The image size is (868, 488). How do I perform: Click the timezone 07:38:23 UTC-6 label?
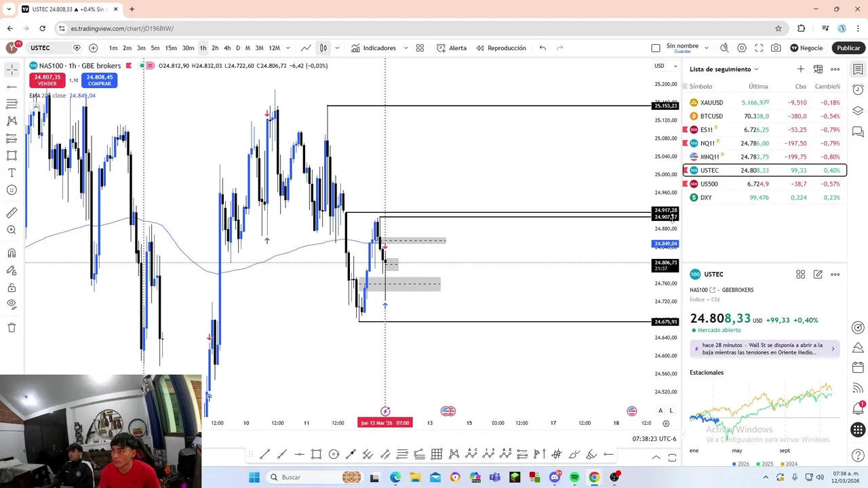point(654,439)
